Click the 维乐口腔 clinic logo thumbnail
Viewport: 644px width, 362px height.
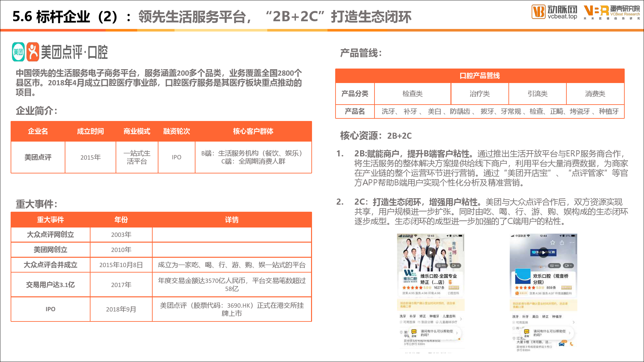(410, 276)
